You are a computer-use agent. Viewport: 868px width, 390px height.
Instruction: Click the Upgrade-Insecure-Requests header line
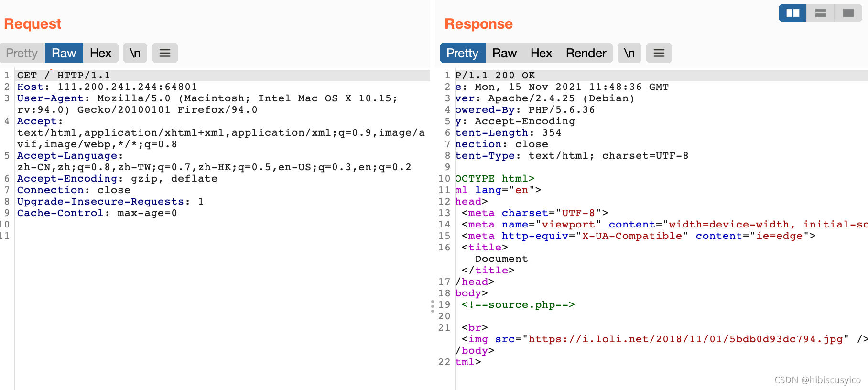[110, 202]
